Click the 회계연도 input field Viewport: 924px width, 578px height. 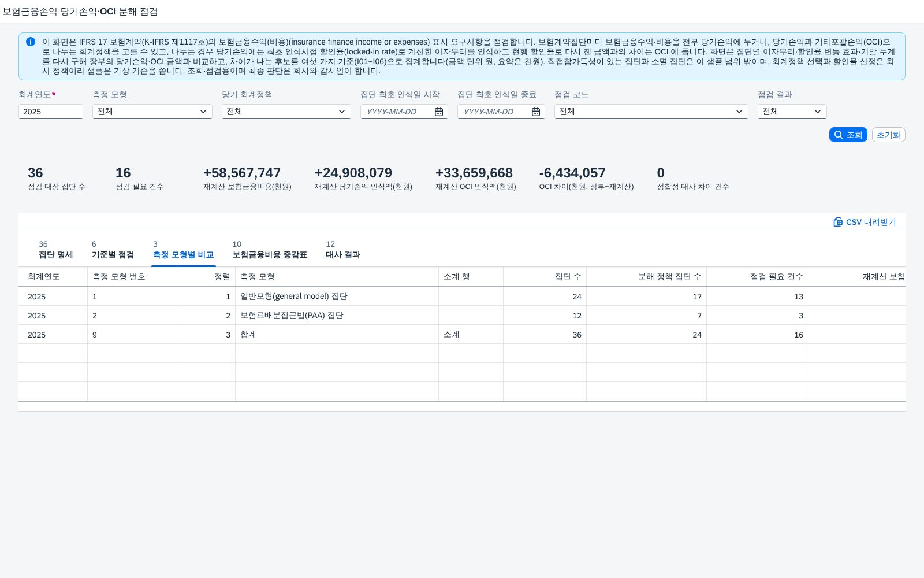coord(51,112)
